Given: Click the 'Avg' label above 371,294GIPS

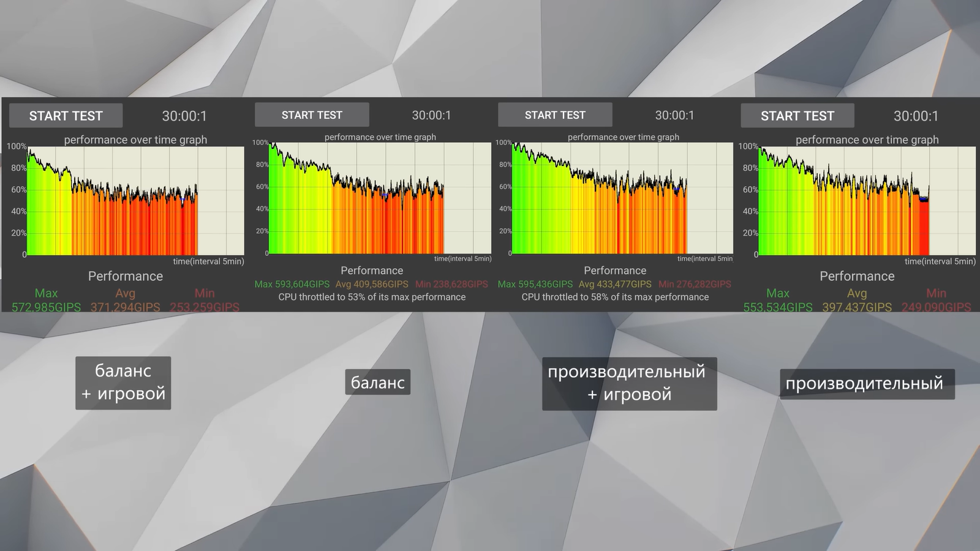Looking at the screenshot, I should point(125,293).
